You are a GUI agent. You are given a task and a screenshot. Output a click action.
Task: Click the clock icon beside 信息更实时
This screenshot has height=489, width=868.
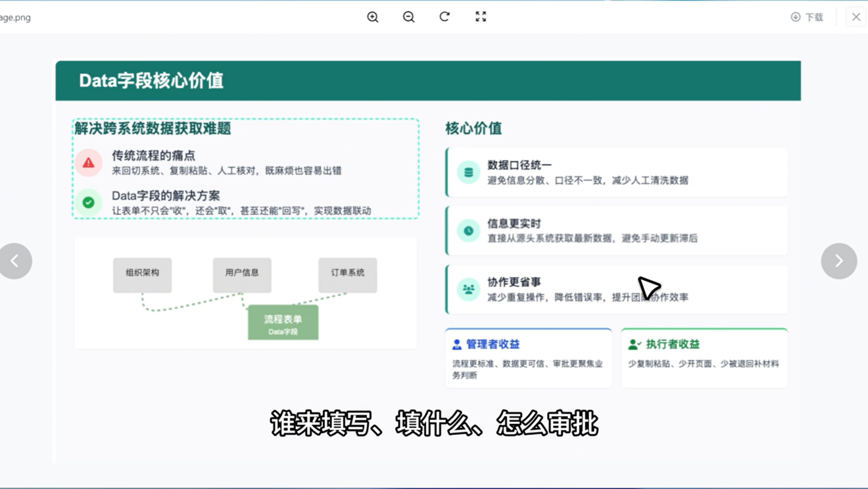[468, 231]
